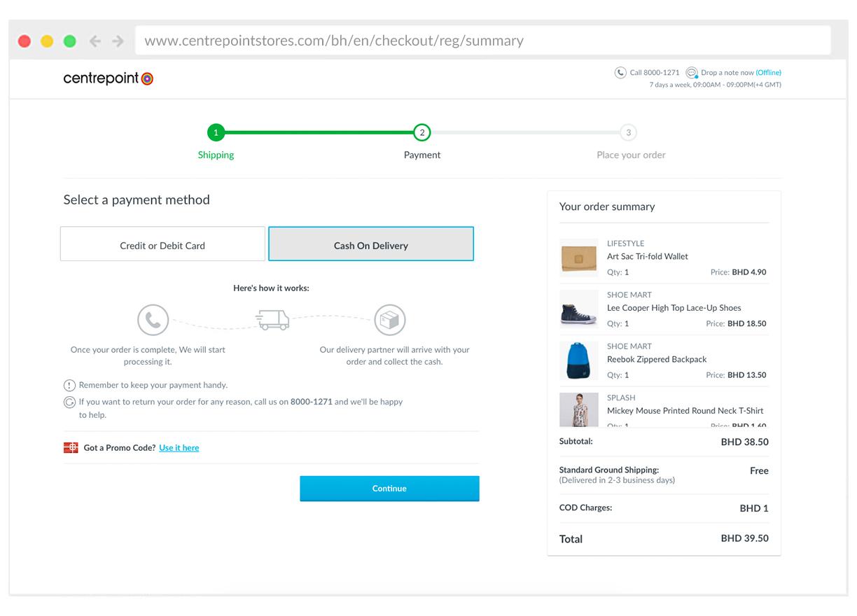Click the browser back arrow
Screen dimensions: 857x616
(95, 41)
